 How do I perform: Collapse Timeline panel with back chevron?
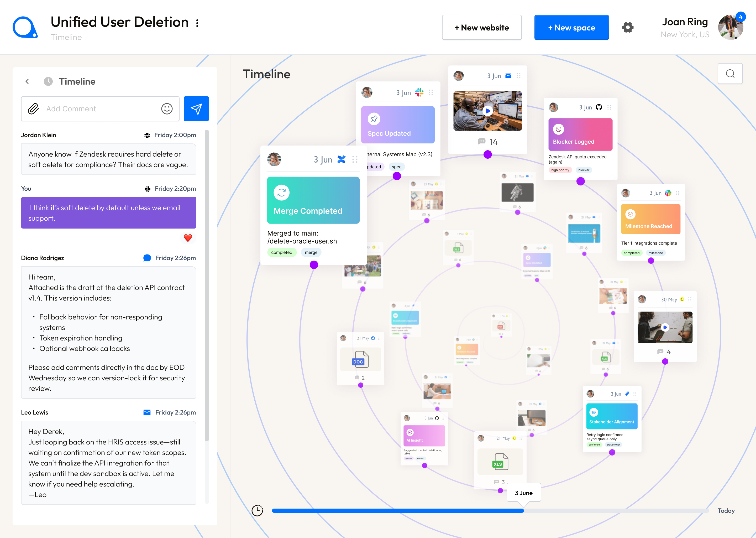click(x=28, y=81)
